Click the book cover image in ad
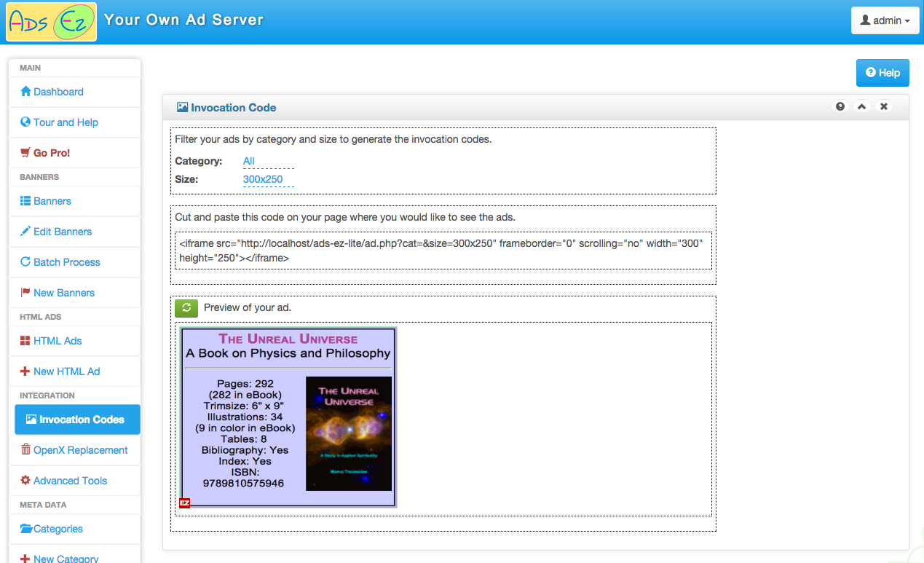The height and width of the screenshot is (563, 924). coord(349,433)
